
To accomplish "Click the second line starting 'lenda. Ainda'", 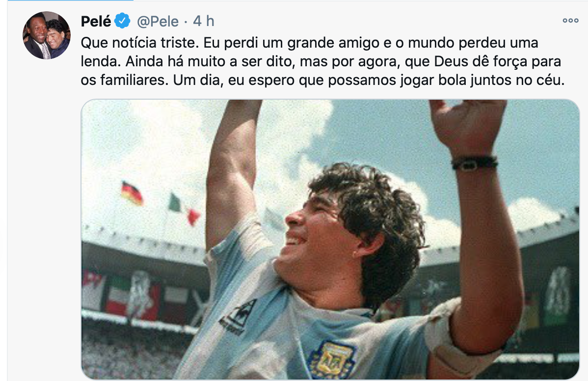I will coord(321,61).
